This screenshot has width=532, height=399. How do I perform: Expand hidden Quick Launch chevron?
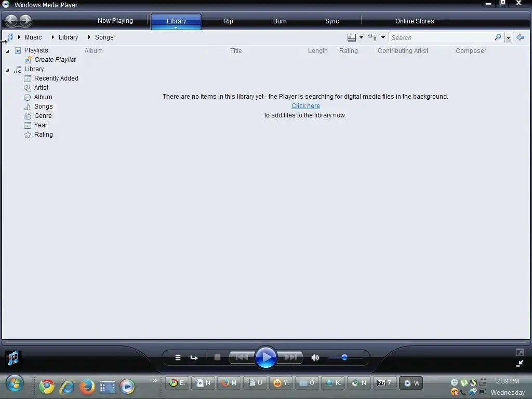pos(155,380)
